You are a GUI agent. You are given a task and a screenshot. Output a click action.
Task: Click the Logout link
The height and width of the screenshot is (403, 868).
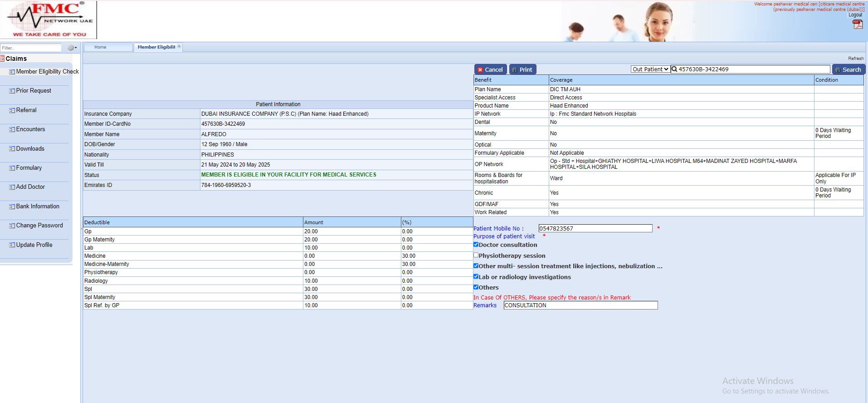click(x=855, y=15)
